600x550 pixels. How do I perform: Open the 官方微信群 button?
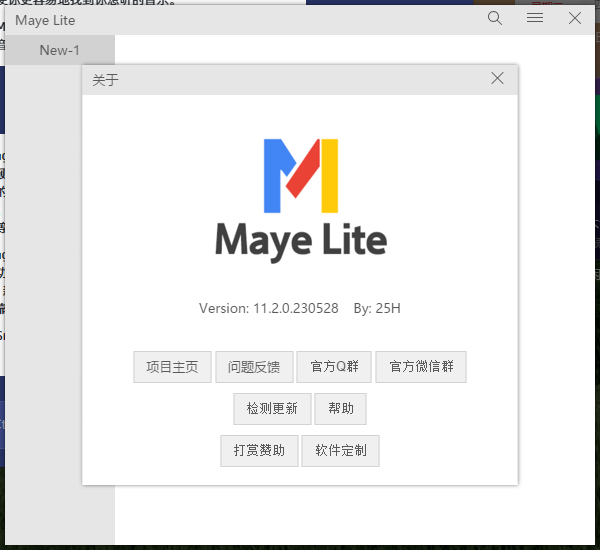[421, 367]
